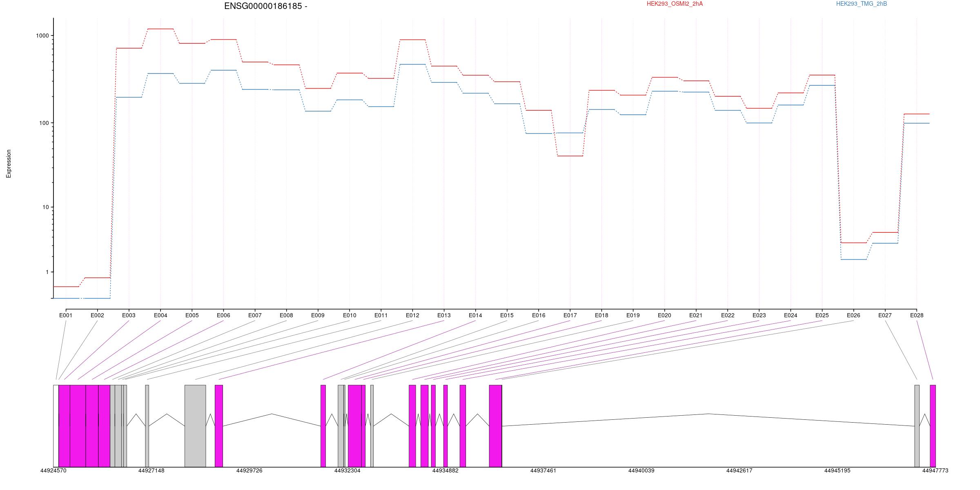Click exon label E014
This screenshot has height=490, width=980.
[475, 315]
